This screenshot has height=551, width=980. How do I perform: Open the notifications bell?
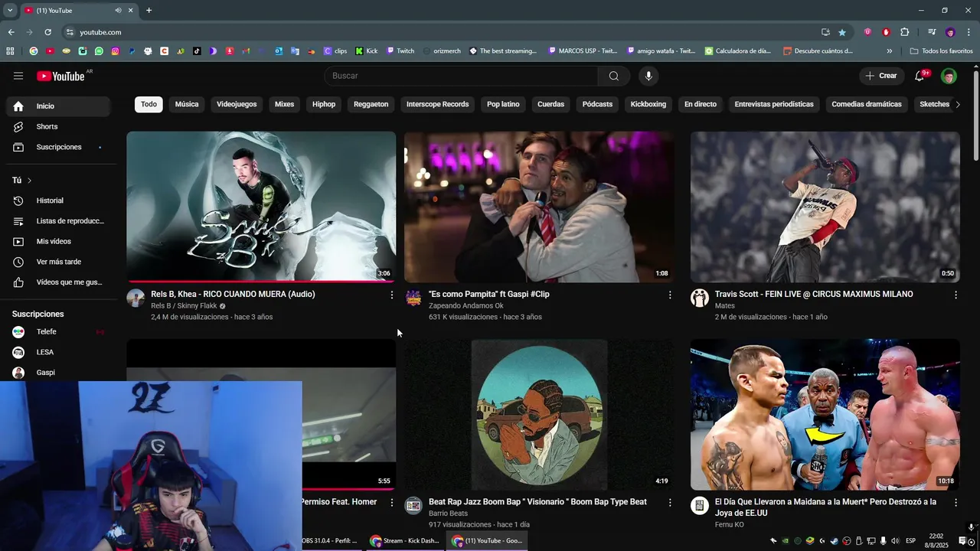tap(920, 76)
